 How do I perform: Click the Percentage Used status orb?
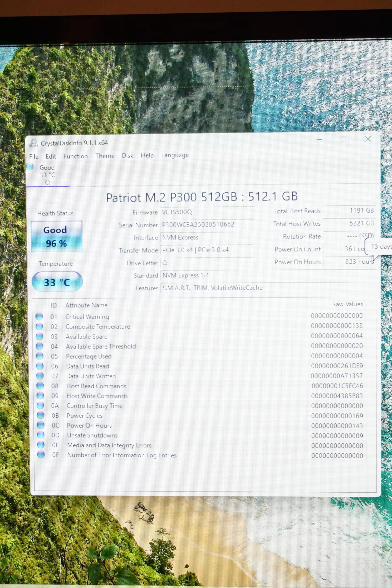(40, 356)
